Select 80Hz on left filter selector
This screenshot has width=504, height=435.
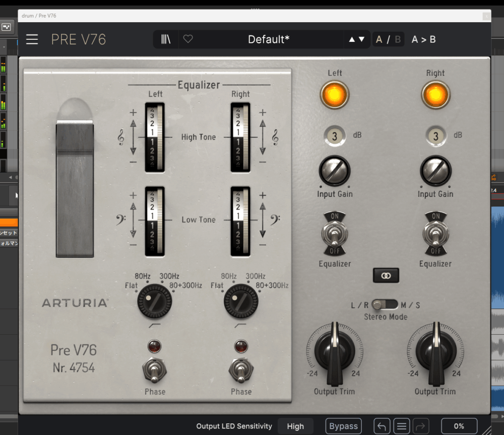click(x=143, y=276)
